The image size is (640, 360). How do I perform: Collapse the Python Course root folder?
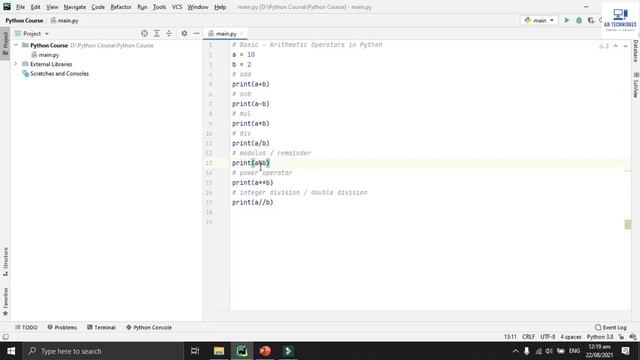point(16,45)
